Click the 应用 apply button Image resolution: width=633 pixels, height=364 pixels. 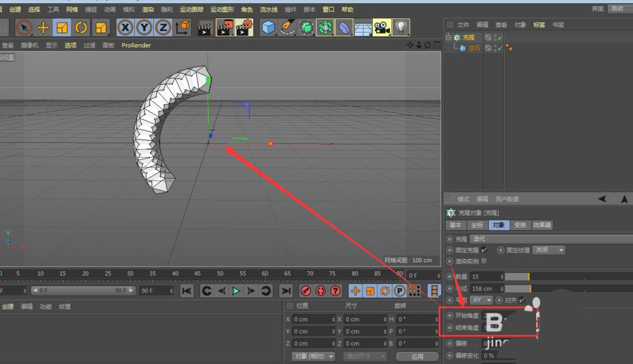[x=417, y=356]
